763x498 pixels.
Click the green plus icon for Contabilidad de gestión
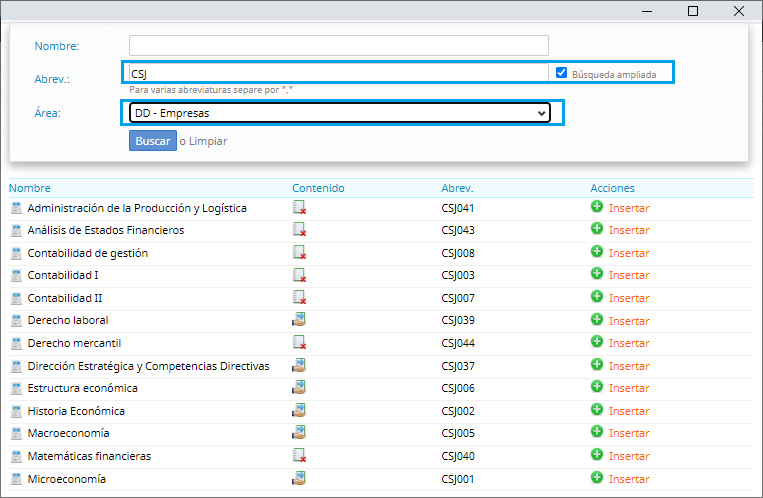tap(597, 251)
